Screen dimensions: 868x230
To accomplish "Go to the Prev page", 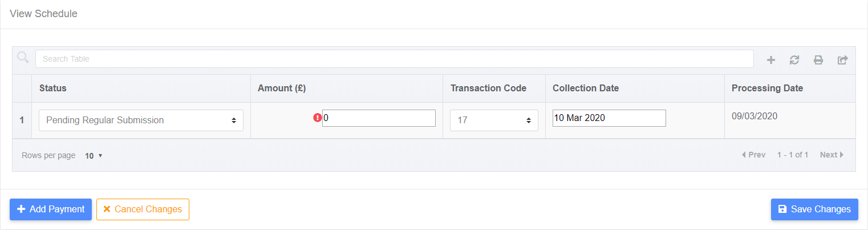I will (753, 155).
